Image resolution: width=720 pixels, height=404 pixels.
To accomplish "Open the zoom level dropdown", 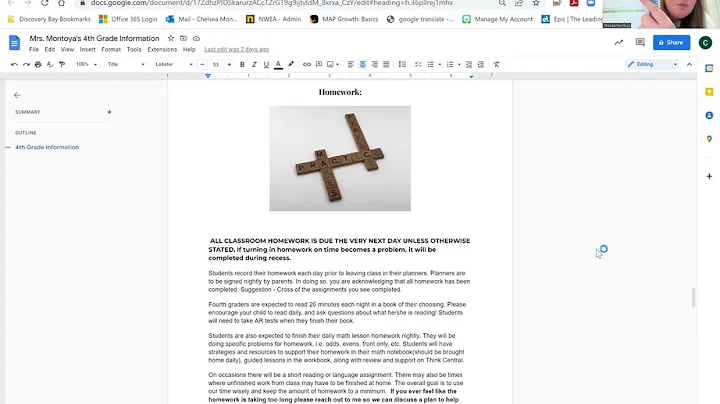I will pos(86,64).
